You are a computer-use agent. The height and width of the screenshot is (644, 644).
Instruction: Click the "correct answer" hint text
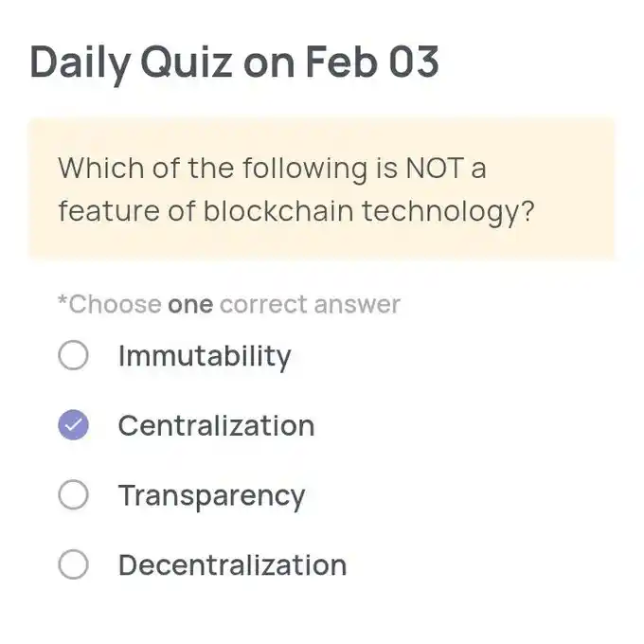310,305
